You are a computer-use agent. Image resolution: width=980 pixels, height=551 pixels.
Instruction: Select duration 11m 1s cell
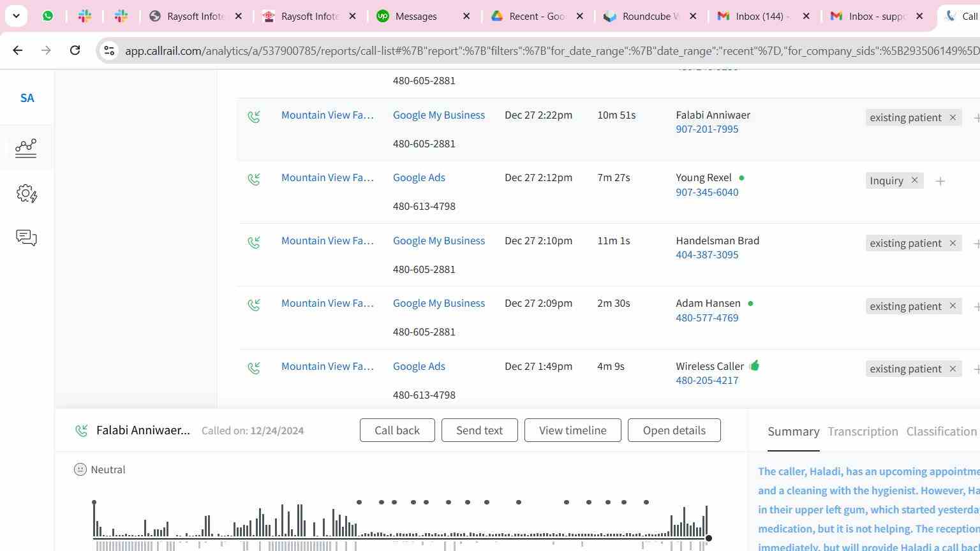613,240
